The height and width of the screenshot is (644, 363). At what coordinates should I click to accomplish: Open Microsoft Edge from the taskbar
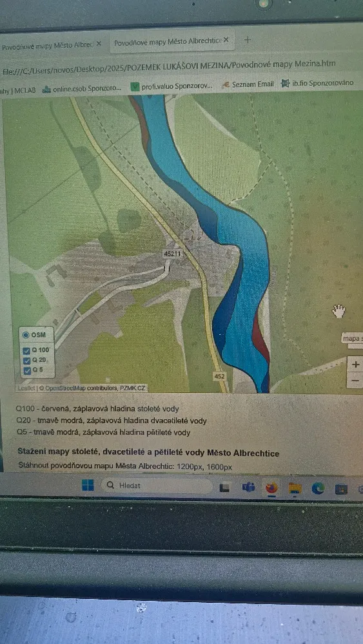(318, 488)
